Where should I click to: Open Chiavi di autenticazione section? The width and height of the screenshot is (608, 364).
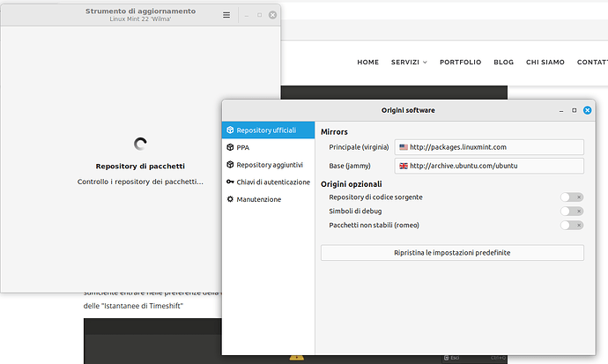pos(268,182)
